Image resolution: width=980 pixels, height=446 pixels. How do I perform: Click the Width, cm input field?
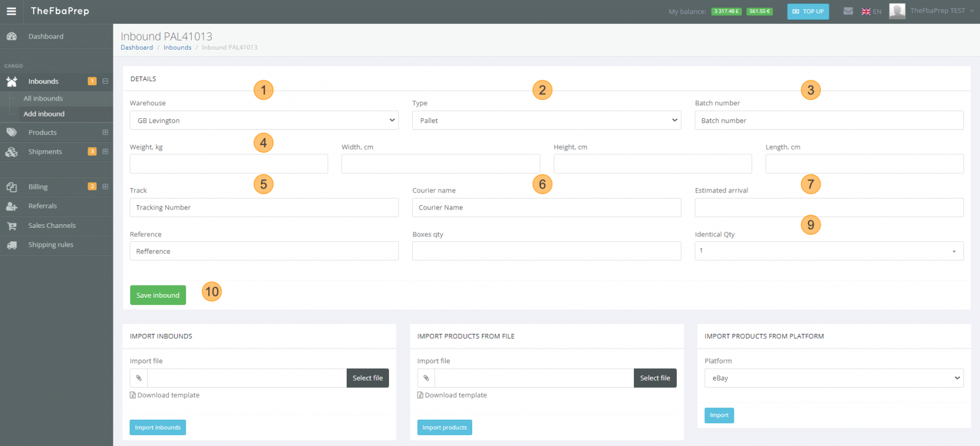[440, 164]
